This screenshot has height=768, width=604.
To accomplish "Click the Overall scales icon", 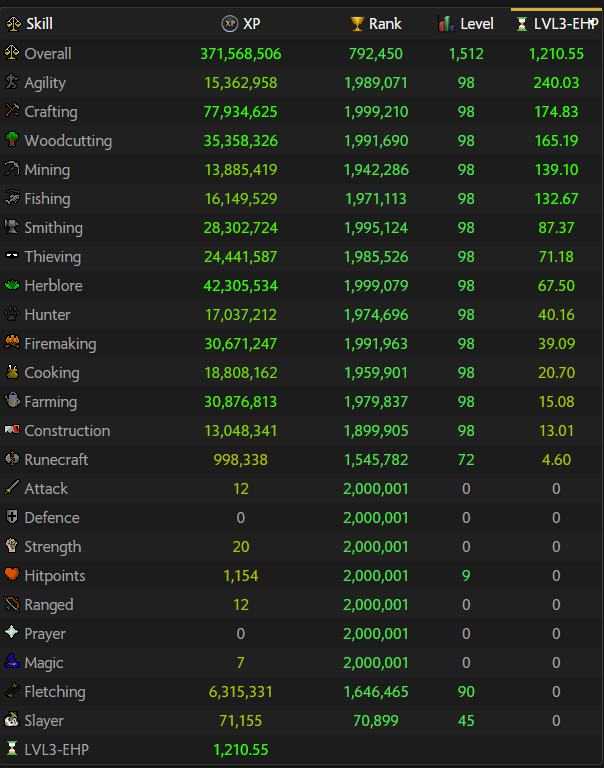I will 12,52.
